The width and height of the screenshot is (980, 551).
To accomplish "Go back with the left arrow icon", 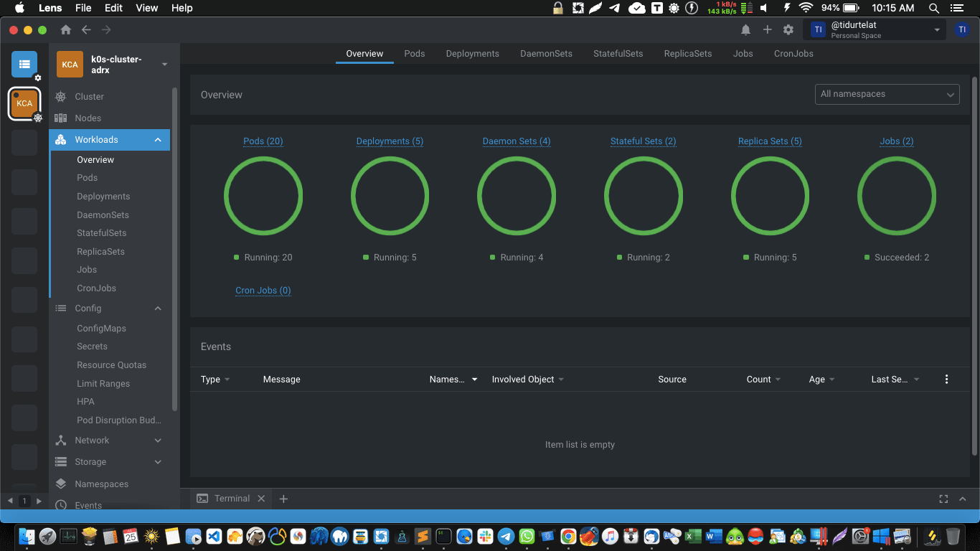I will pyautogui.click(x=86, y=29).
